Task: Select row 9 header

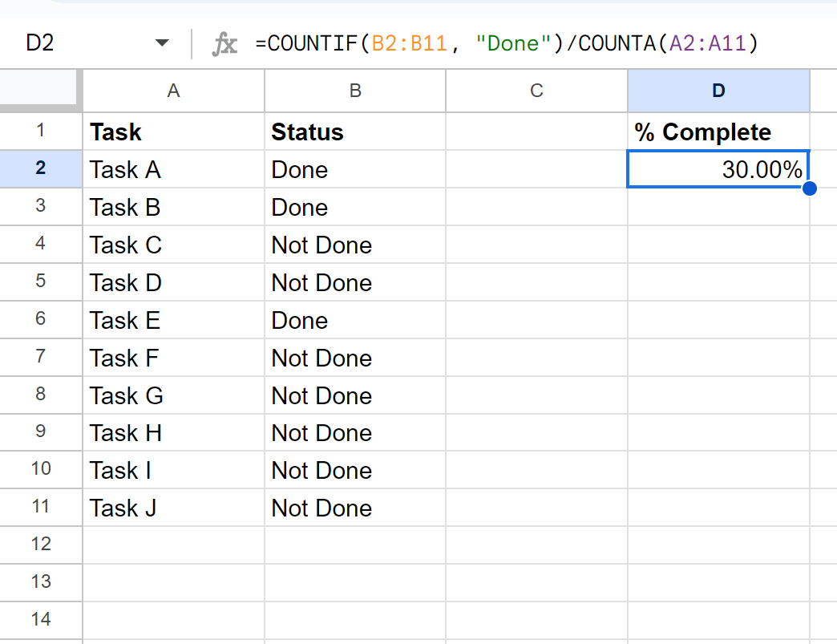Action: click(41, 432)
